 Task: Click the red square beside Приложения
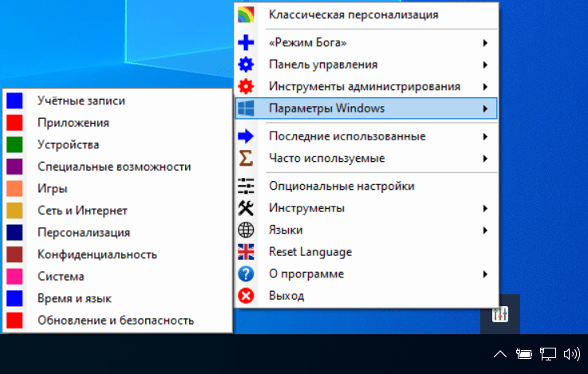[14, 123]
